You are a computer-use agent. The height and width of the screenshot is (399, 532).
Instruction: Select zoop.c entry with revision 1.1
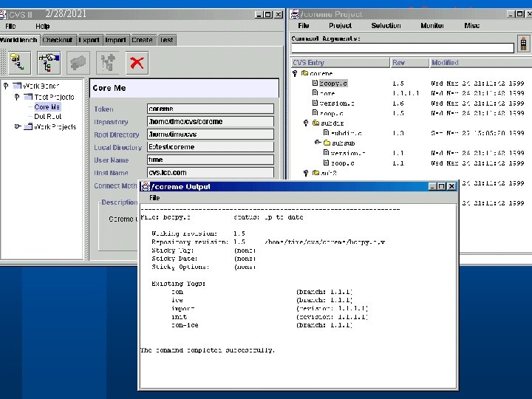coord(343,163)
